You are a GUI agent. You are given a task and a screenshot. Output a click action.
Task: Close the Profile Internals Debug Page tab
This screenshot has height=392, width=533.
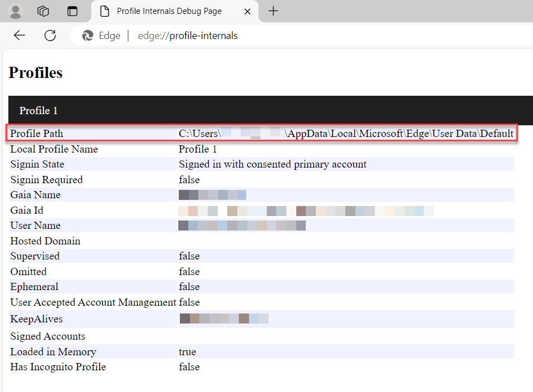coord(248,11)
